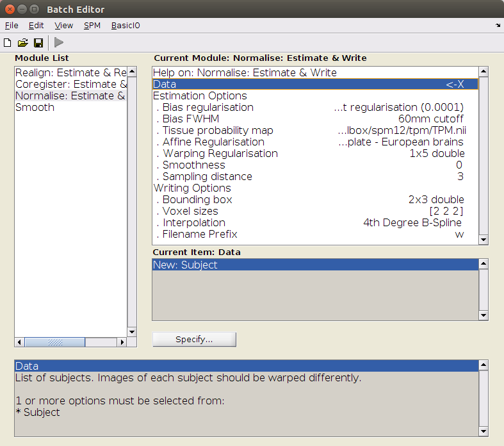
Task: Click the European brains template value
Action: click(401, 142)
